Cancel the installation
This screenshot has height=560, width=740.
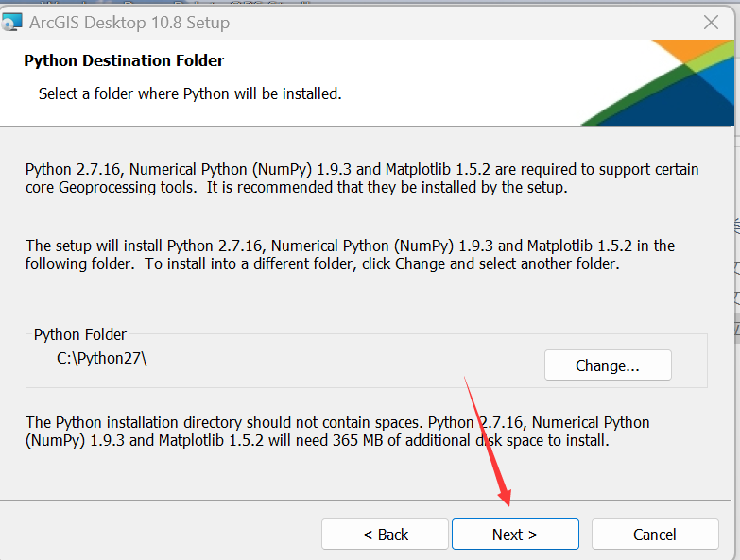654,535
